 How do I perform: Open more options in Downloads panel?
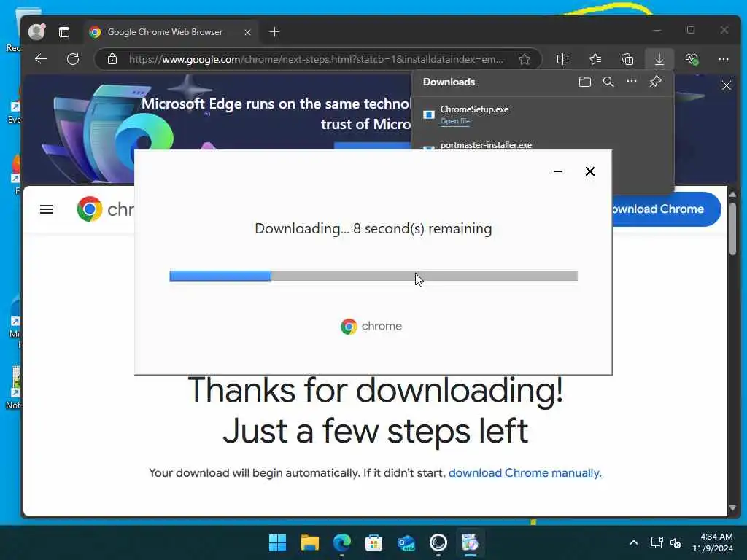[x=632, y=82]
